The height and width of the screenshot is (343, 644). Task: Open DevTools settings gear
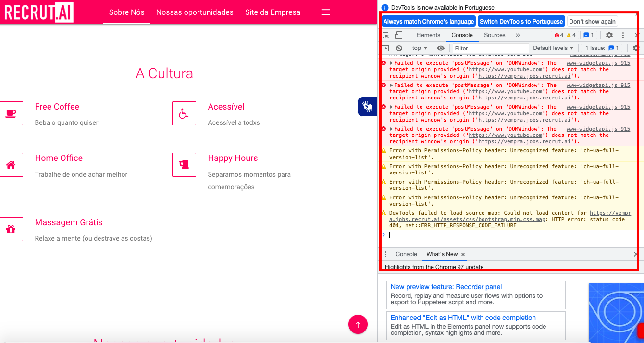coord(609,35)
